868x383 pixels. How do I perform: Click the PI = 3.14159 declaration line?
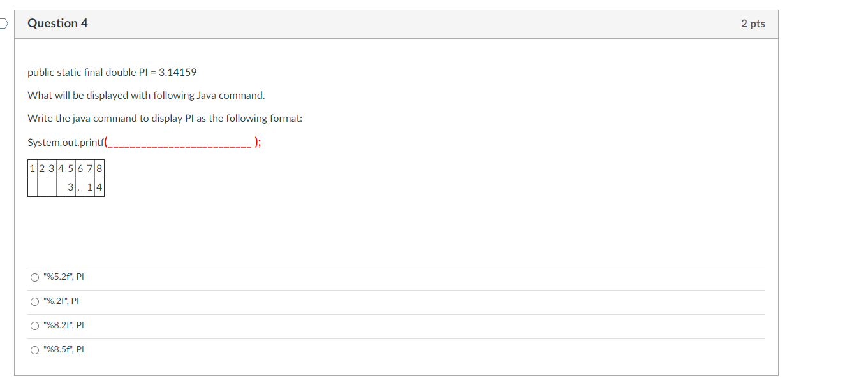[112, 73]
